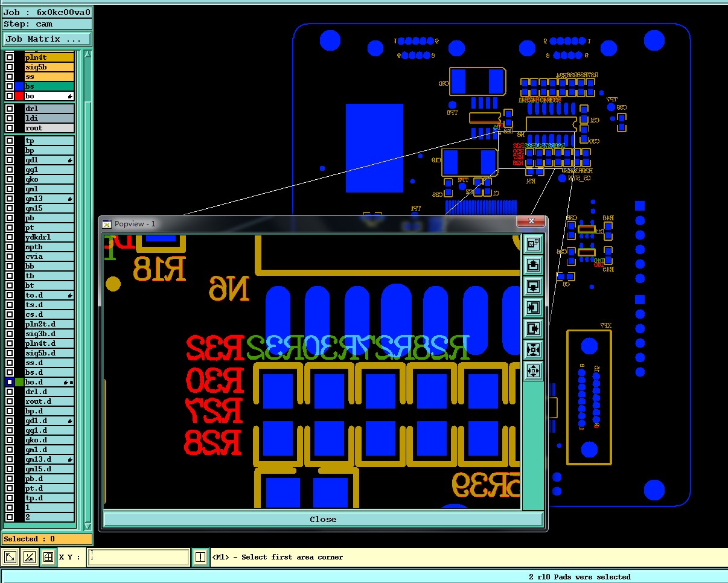Screen dimensions: 728x583
Task: Click the green color swatch beside bo.d
Action: tap(19, 382)
